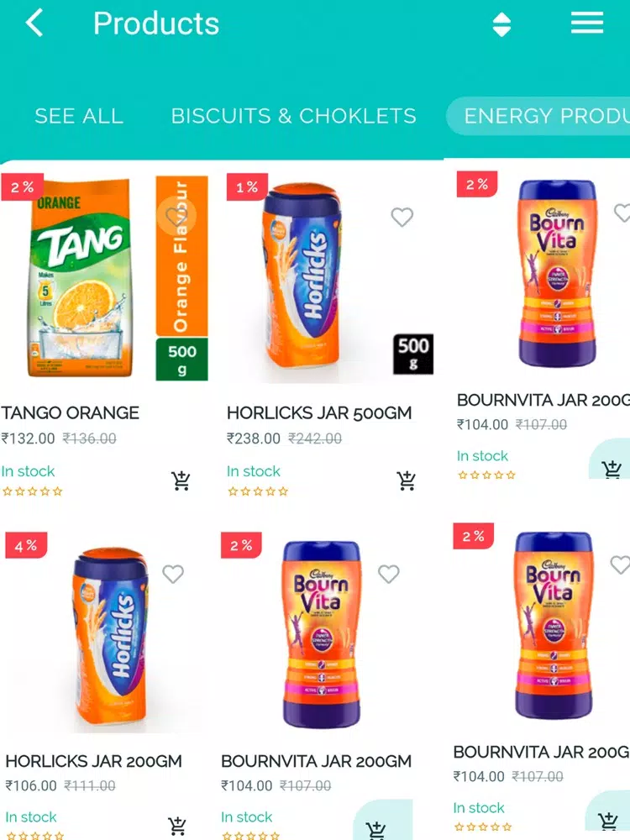Image resolution: width=630 pixels, height=840 pixels.
Task: Select the BISCUITS & CHOKLETS tab
Action: (x=293, y=116)
